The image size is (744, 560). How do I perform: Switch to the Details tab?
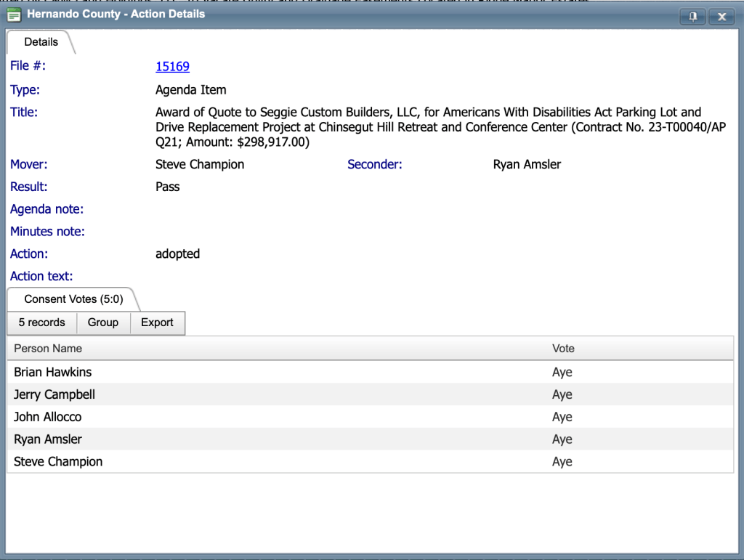tap(41, 42)
